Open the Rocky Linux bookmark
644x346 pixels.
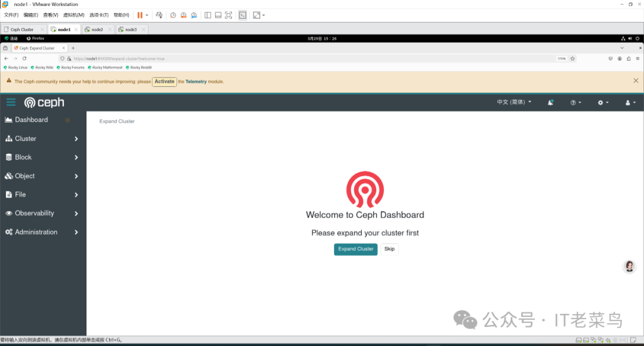pyautogui.click(x=16, y=68)
